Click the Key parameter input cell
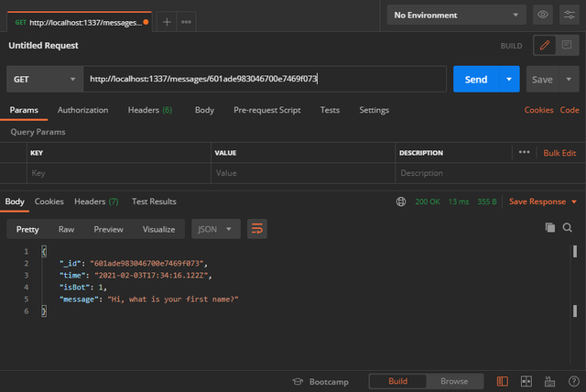This screenshot has height=392, width=586. (x=119, y=173)
